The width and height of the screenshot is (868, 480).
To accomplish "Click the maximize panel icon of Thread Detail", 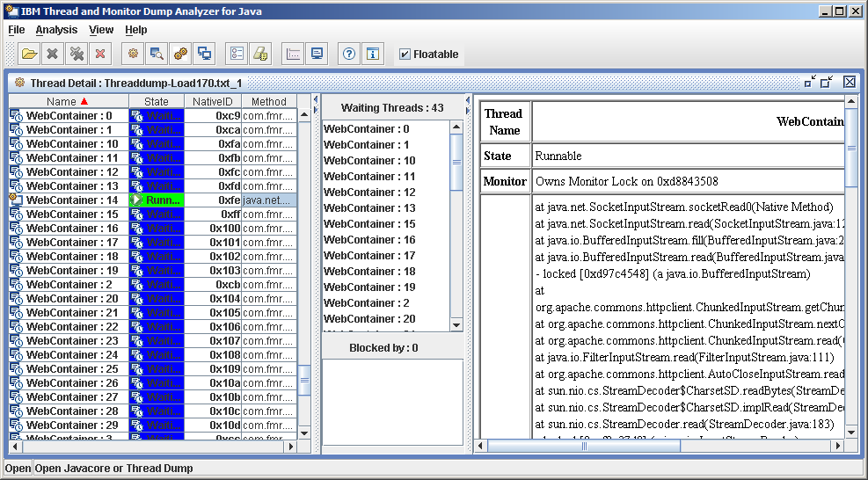I will click(827, 82).
